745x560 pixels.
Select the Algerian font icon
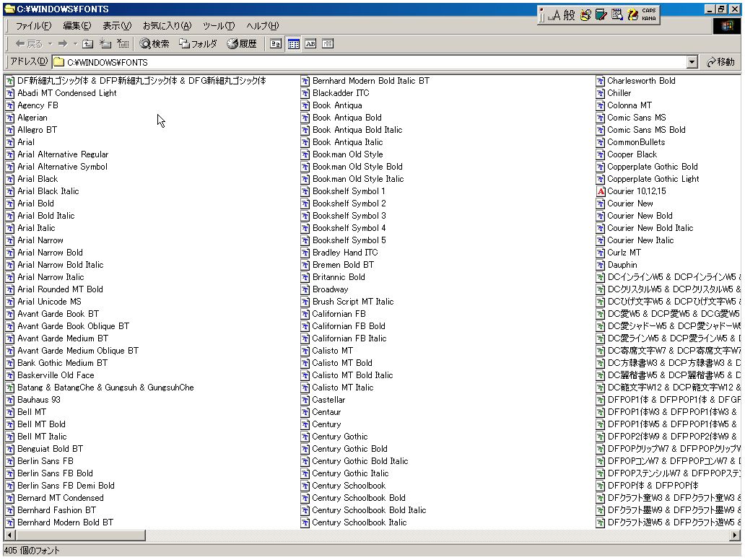pyautogui.click(x=10, y=118)
